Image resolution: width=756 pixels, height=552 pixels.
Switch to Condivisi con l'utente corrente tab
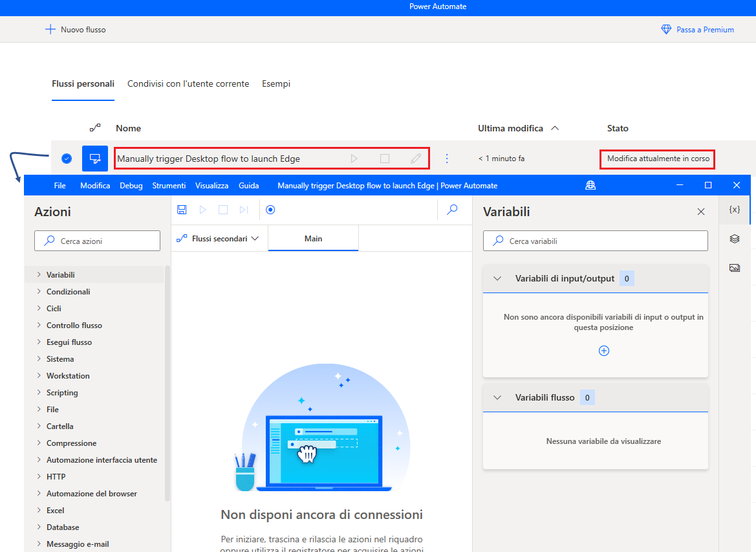pyautogui.click(x=188, y=84)
